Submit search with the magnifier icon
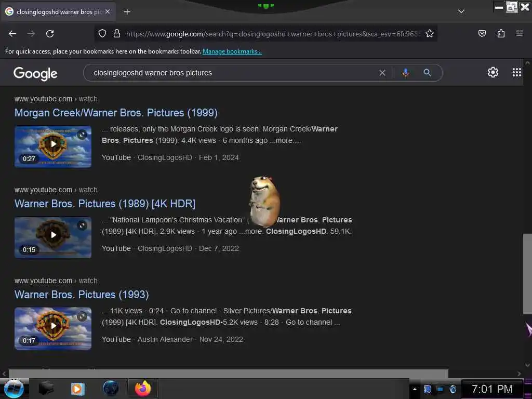 tap(427, 73)
